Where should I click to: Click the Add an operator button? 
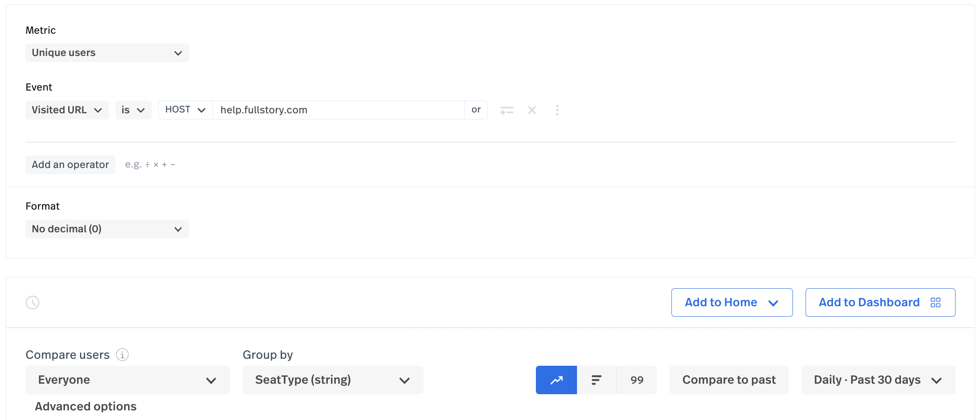click(x=70, y=165)
